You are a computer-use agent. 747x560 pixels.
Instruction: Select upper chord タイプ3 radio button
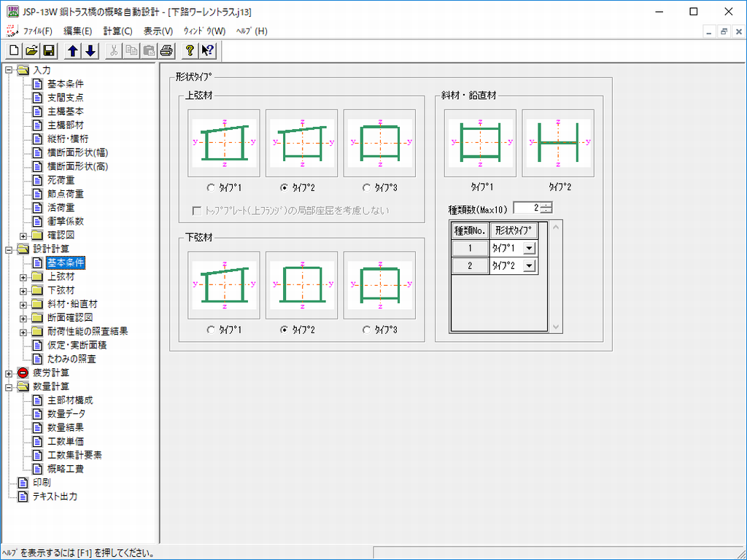367,187
